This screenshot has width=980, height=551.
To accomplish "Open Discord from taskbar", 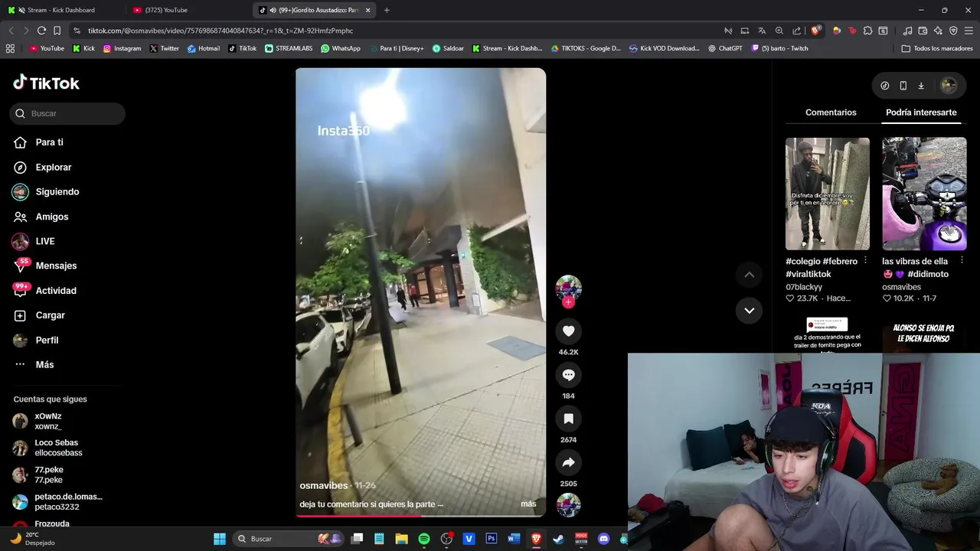I will (x=603, y=539).
